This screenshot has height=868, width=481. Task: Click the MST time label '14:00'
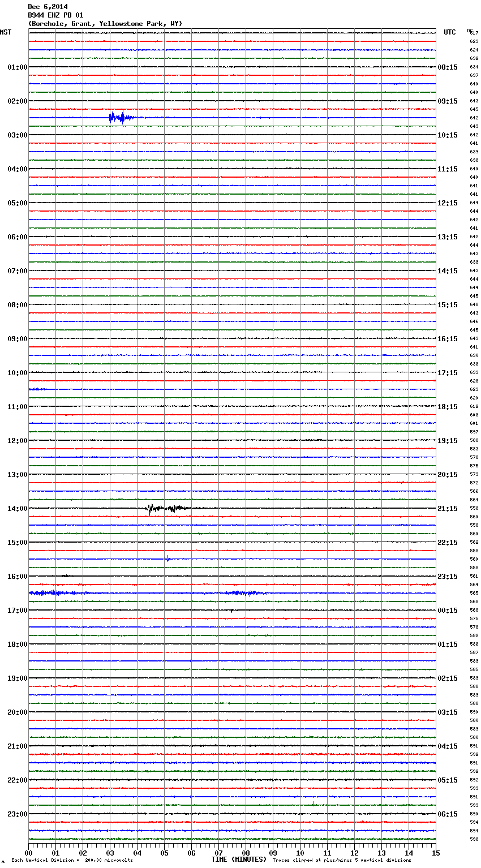click(x=18, y=509)
